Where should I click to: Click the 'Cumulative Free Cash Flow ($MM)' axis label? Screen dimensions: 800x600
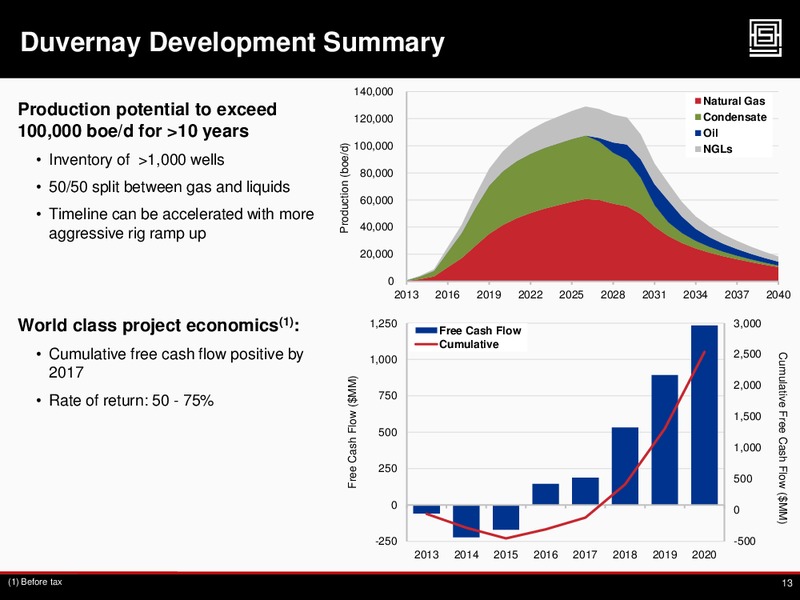[782, 438]
